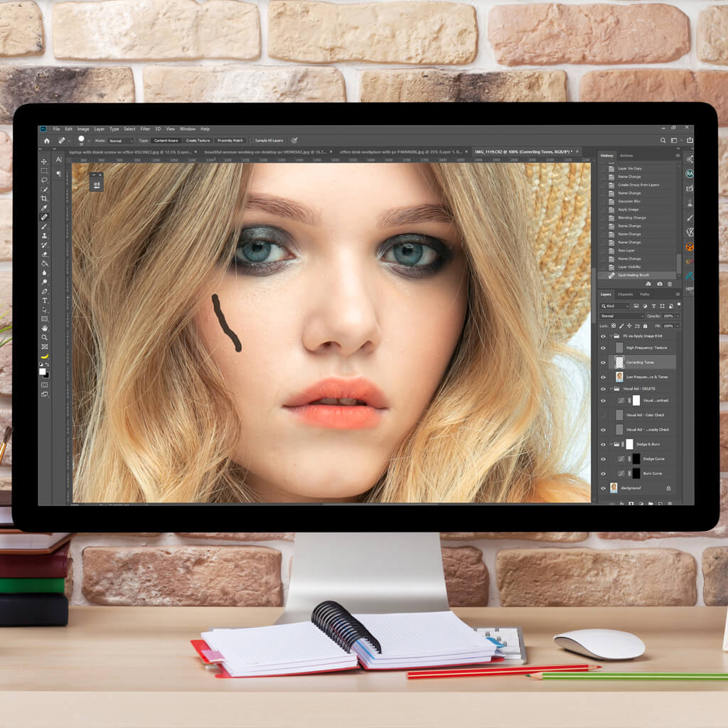Viewport: 728px width, 728px height.
Task: Create new snapshot with camera icon
Action: pyautogui.click(x=659, y=284)
